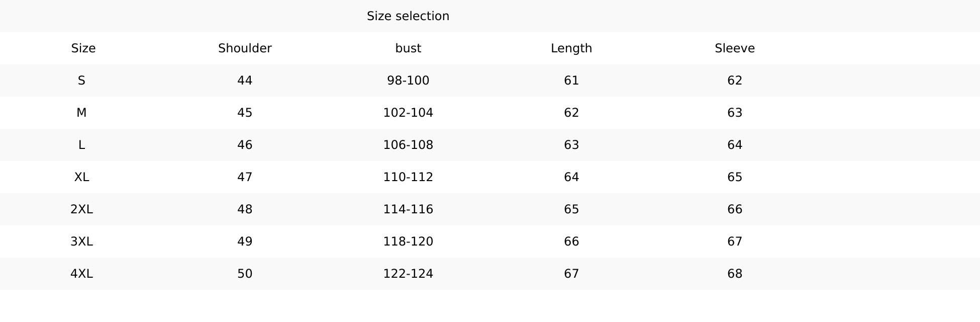Viewport: 980px width, 322px height.
Task: Click the Shoulder column header
Action: click(245, 48)
